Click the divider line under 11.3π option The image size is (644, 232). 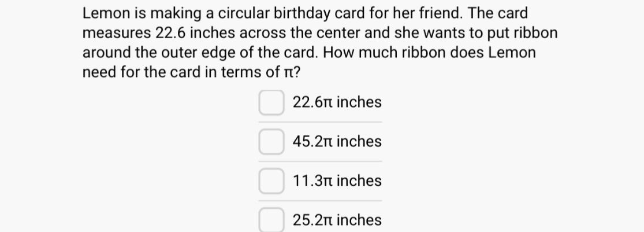(321, 201)
